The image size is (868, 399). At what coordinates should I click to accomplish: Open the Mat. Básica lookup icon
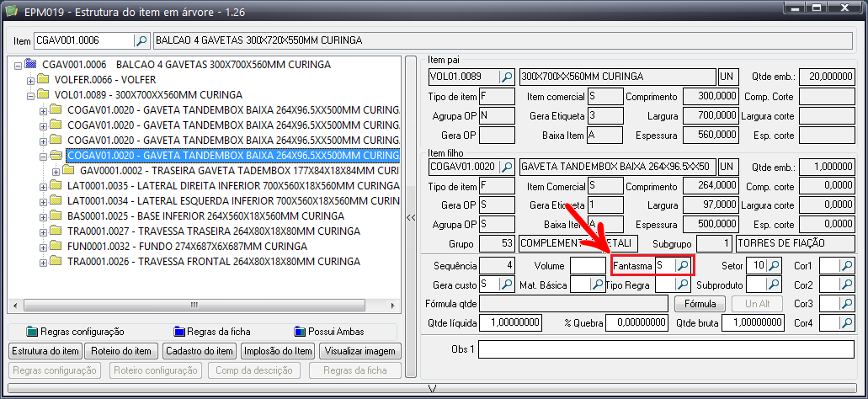click(x=598, y=285)
